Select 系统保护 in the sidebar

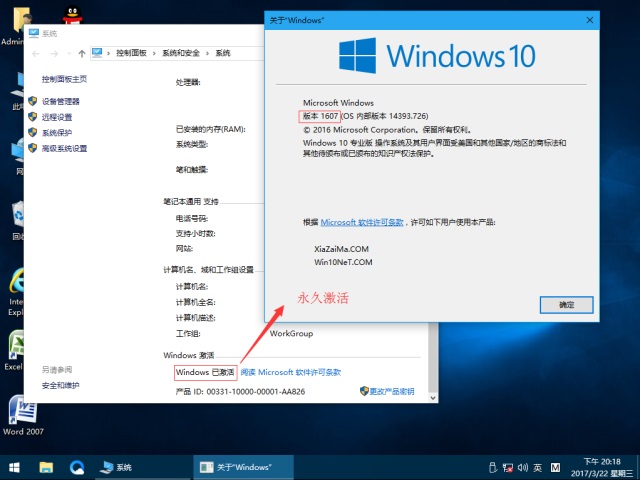coord(57,132)
